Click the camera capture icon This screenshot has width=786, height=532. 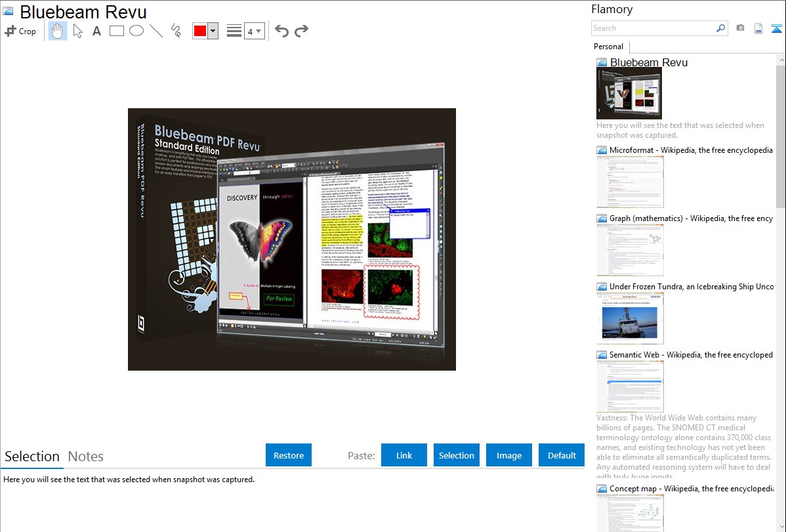click(x=740, y=28)
